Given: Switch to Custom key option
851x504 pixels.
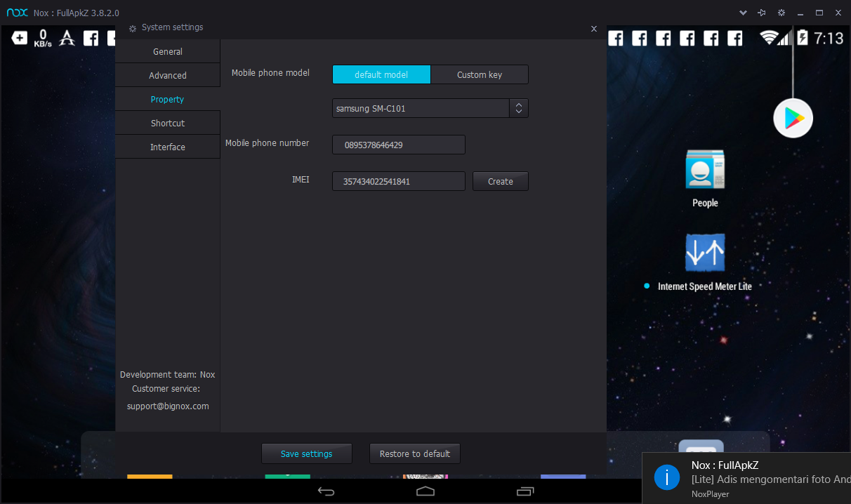Looking at the screenshot, I should [x=480, y=74].
